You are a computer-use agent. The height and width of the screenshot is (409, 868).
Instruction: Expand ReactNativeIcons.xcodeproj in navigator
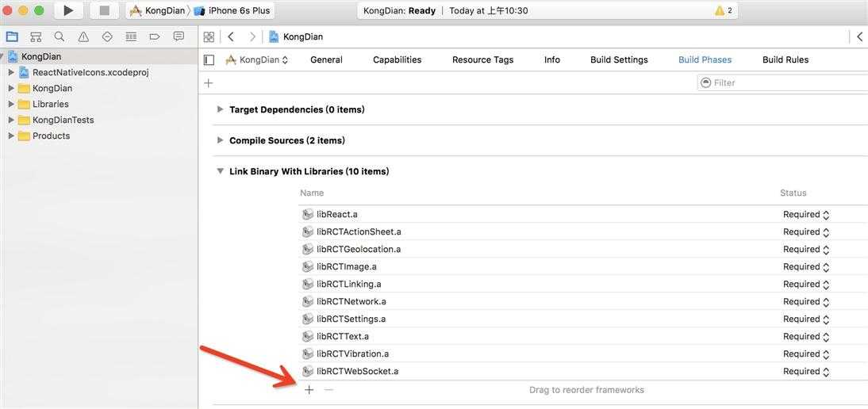11,72
